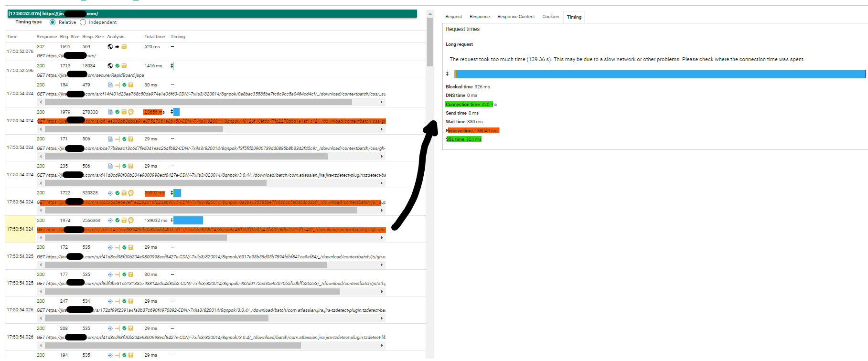Click the Resp. Size column header
868x361 pixels.
[x=93, y=37]
